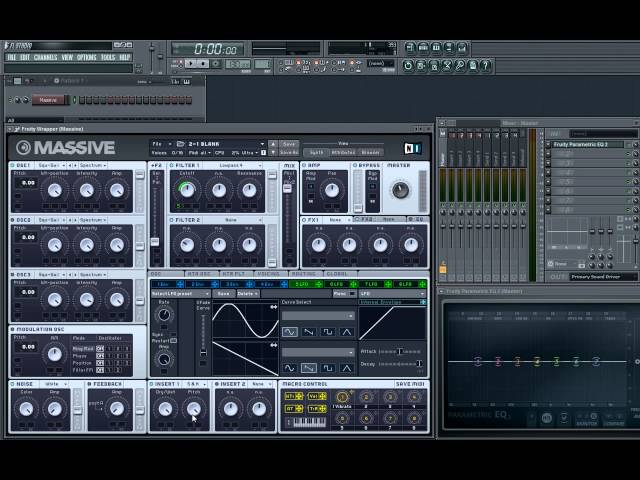
Task: Click the Save MIDI button in Macro Control
Action: 408,383
